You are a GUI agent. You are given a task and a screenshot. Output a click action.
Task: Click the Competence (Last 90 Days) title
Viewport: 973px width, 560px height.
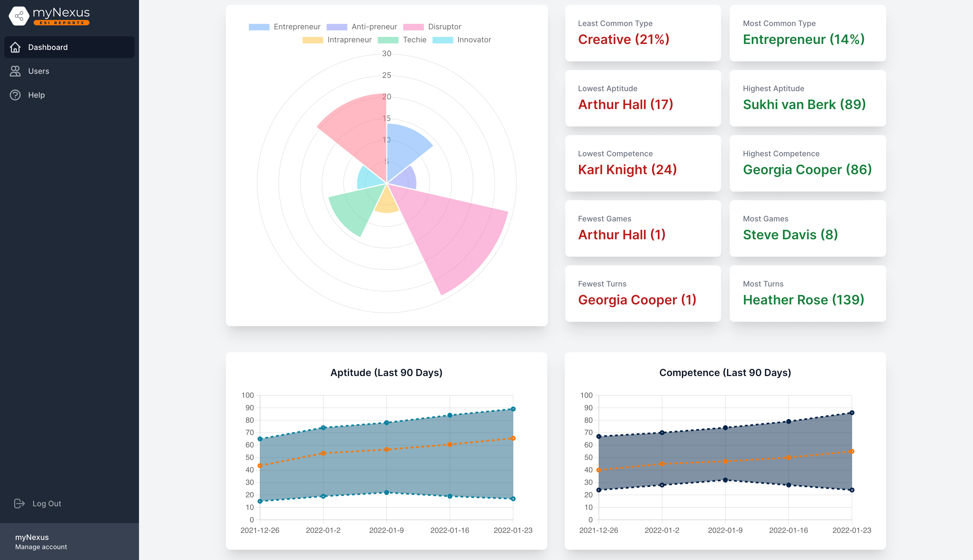click(x=725, y=373)
